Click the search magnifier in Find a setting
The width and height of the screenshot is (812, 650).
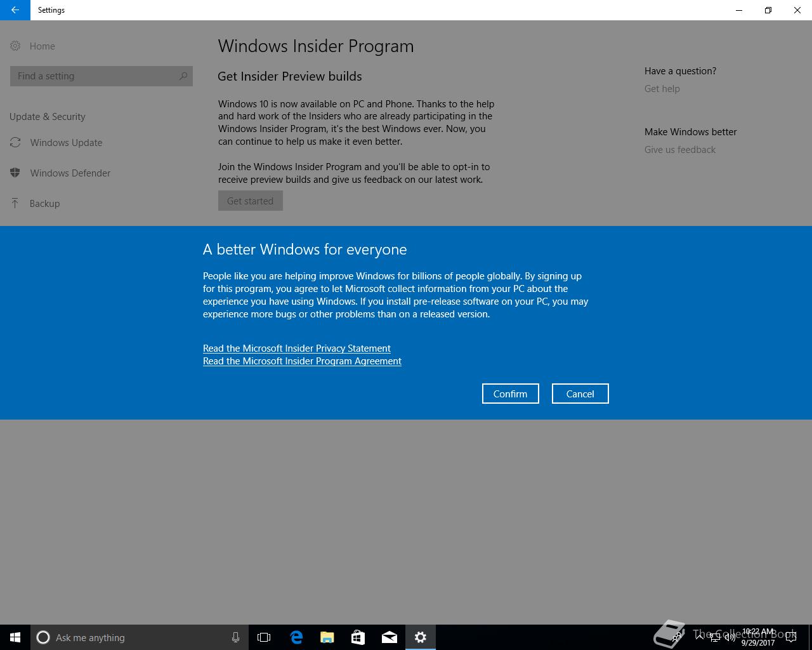(x=183, y=76)
